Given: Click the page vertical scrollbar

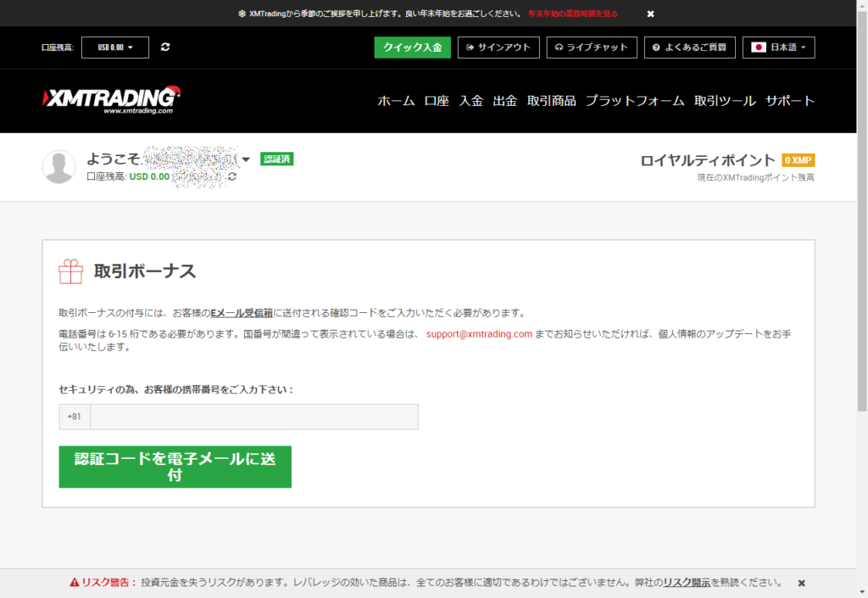Looking at the screenshot, I should point(862,210).
